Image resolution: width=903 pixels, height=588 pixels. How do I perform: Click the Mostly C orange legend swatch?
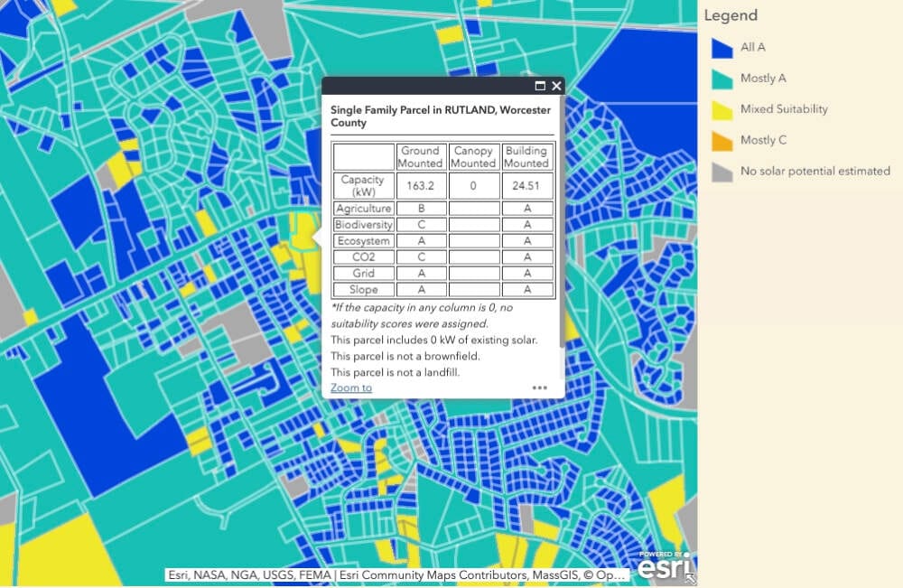pos(721,141)
